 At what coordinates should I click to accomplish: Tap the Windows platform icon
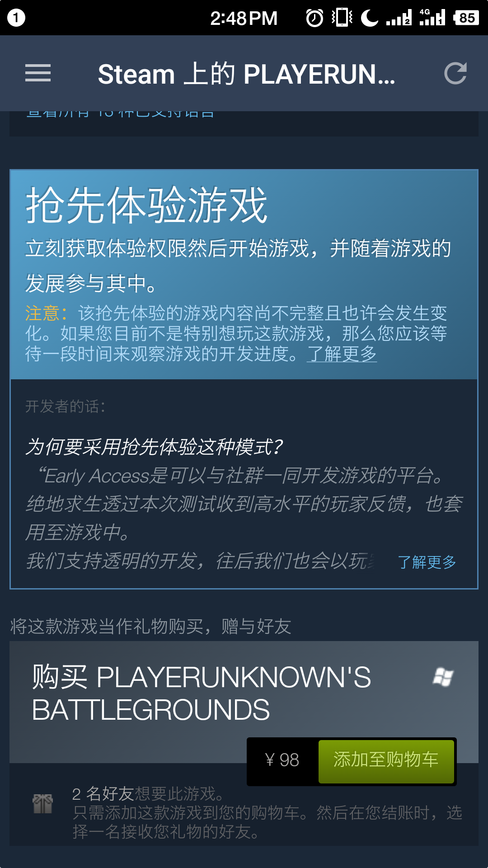(443, 677)
